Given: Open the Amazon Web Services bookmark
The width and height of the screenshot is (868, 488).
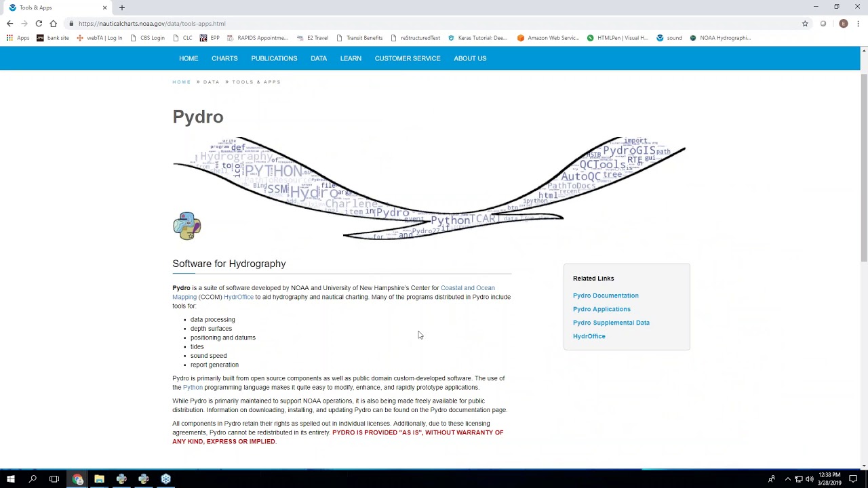Looking at the screenshot, I should point(548,38).
